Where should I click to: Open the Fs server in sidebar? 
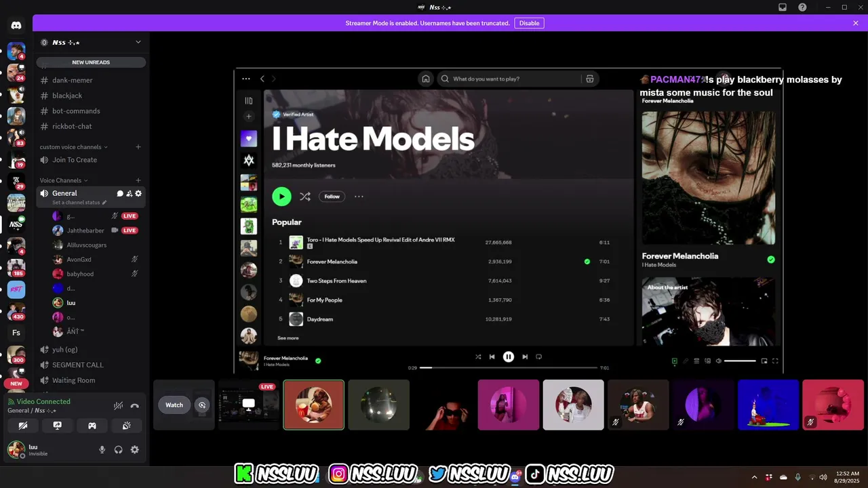(16, 333)
